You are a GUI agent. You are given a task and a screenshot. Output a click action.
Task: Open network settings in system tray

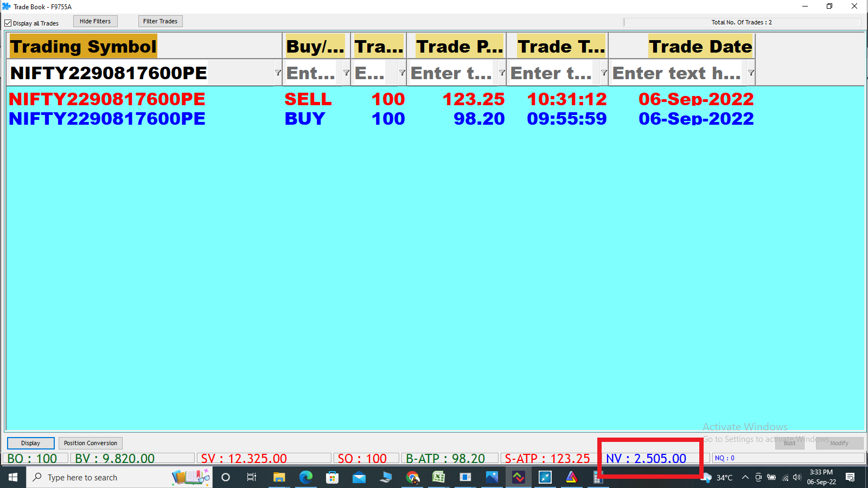tap(784, 478)
